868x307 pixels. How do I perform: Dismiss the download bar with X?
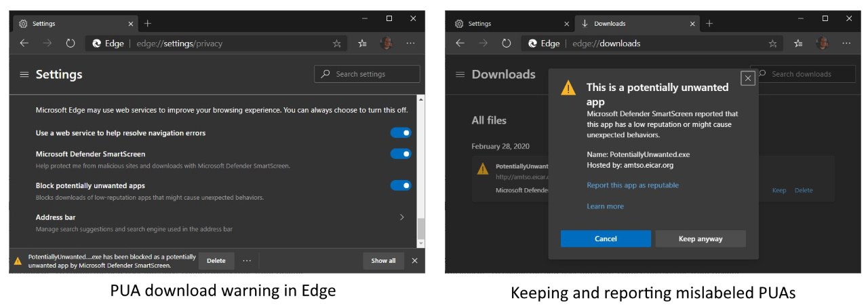(415, 261)
